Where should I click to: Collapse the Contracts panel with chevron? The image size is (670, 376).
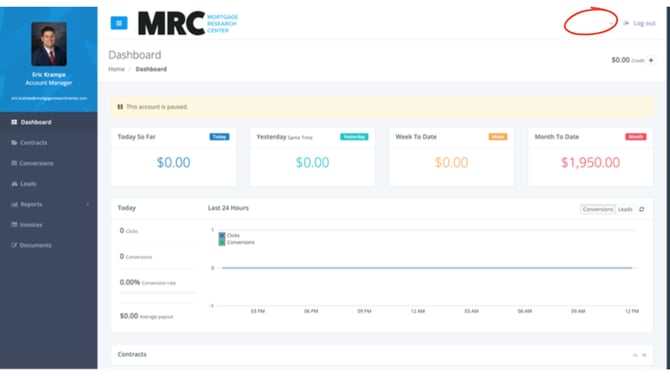[x=635, y=355]
